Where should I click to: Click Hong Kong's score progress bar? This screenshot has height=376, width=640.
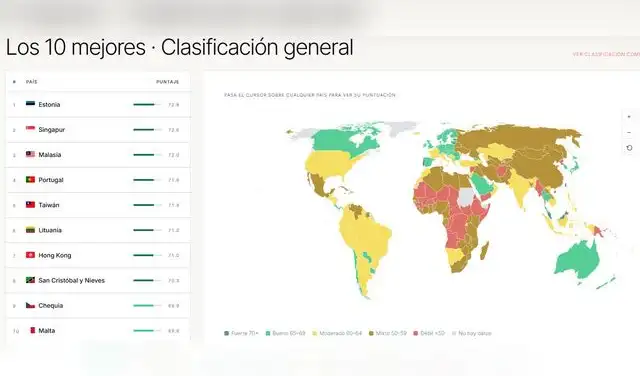147,255
